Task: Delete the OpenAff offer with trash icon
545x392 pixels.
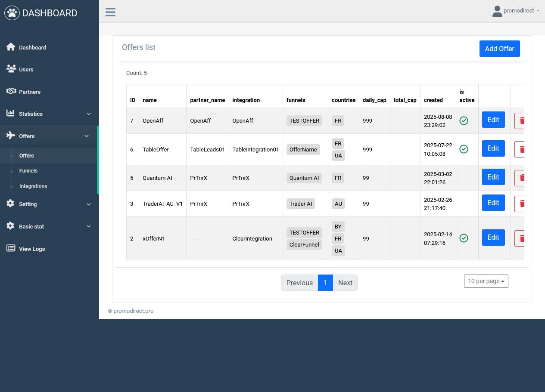Action: [x=520, y=120]
